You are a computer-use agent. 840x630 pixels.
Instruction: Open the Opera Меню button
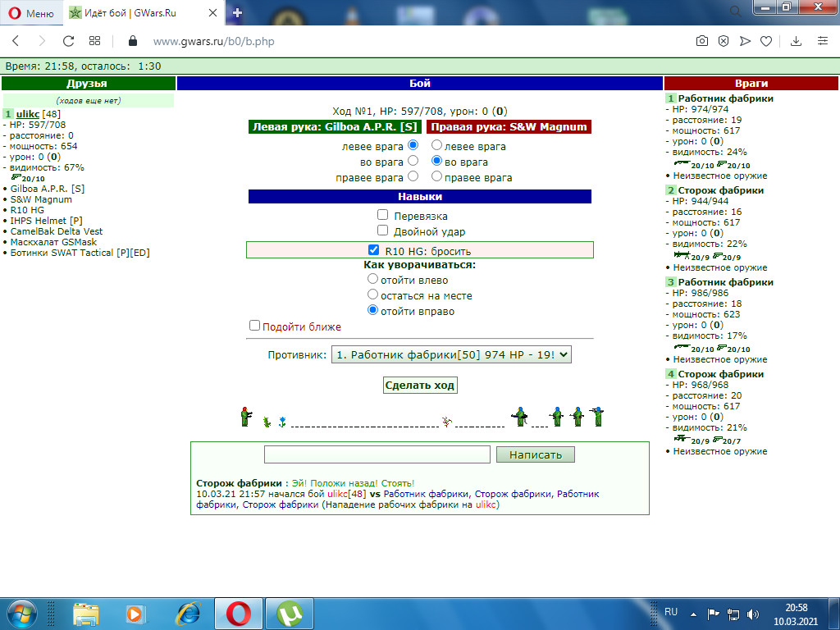(x=32, y=13)
